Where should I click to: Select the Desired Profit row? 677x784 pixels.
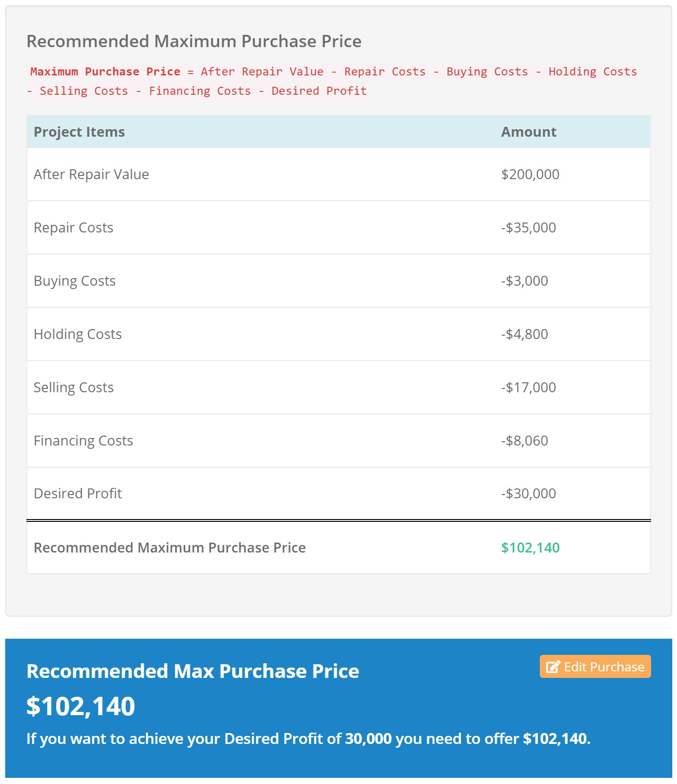[x=338, y=494]
